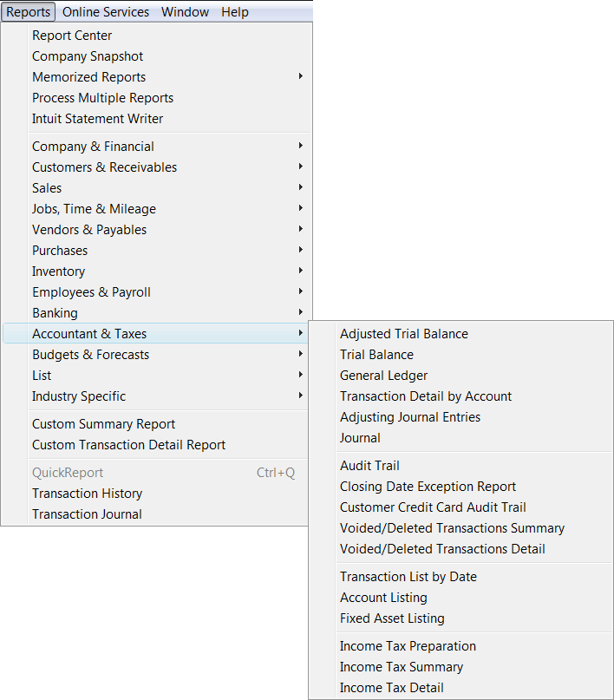This screenshot has width=614, height=700.
Task: Select Company Snapshot from Reports menu
Action: pyautogui.click(x=88, y=56)
